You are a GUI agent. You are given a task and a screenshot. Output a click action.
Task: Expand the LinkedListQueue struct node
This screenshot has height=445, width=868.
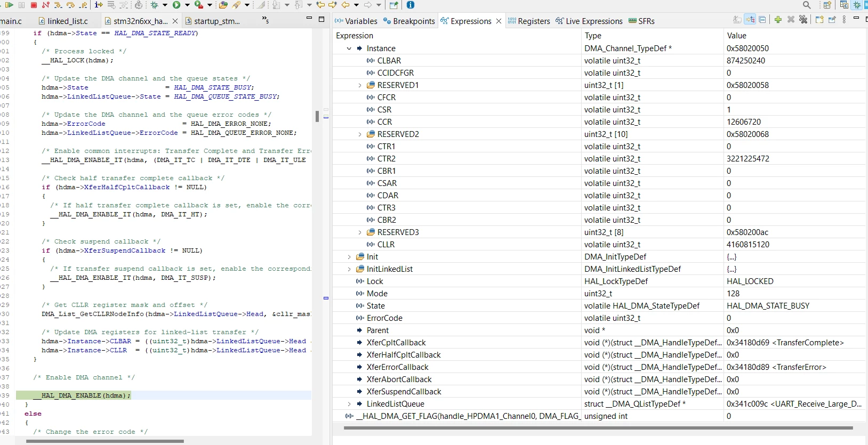click(349, 404)
